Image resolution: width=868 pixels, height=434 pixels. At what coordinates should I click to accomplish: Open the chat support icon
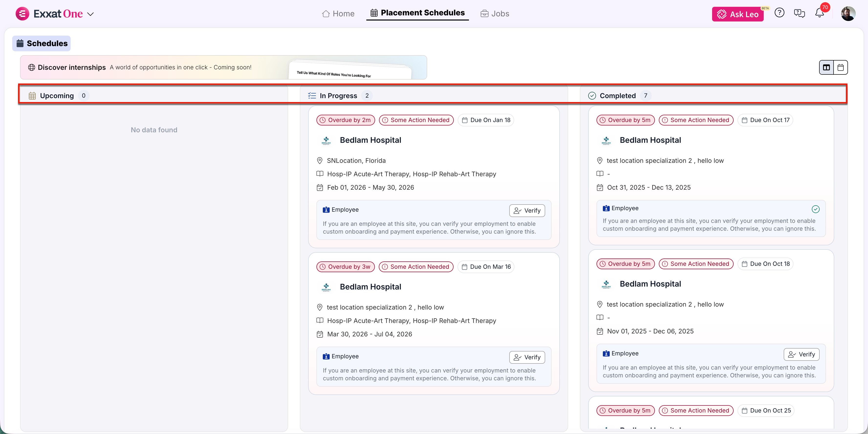[799, 13]
